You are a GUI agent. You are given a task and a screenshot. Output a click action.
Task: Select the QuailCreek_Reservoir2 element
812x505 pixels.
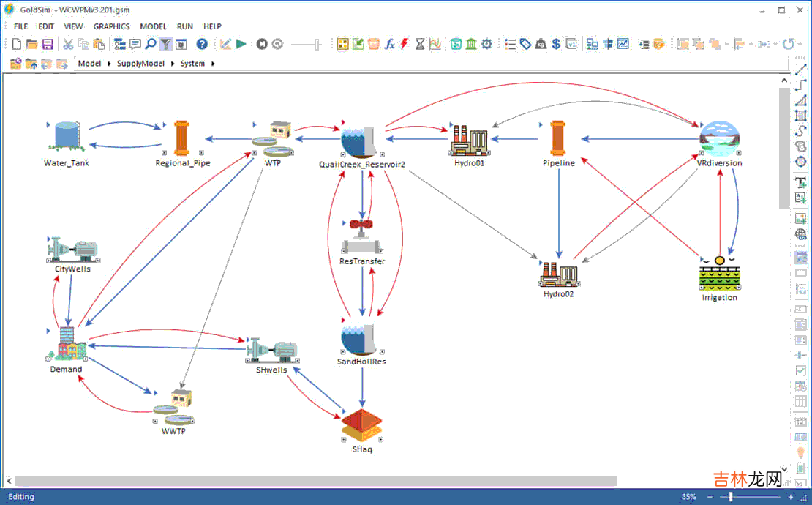(x=358, y=141)
